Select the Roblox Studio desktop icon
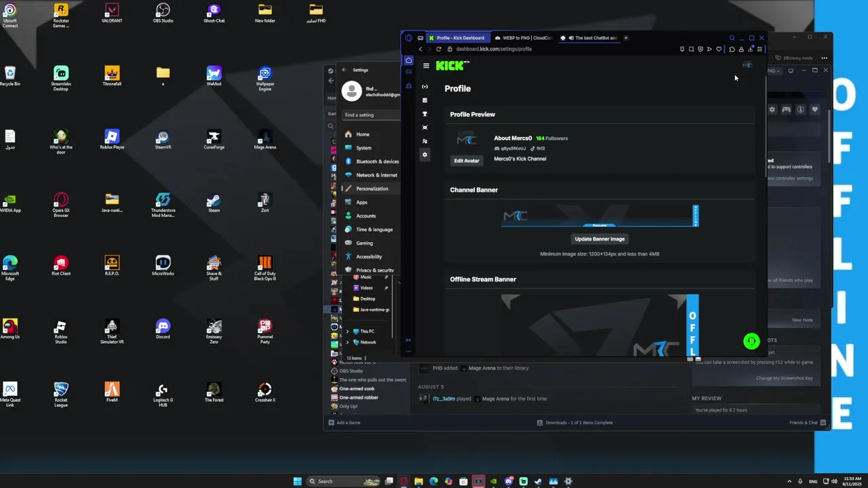This screenshot has width=868, height=488. (x=61, y=331)
